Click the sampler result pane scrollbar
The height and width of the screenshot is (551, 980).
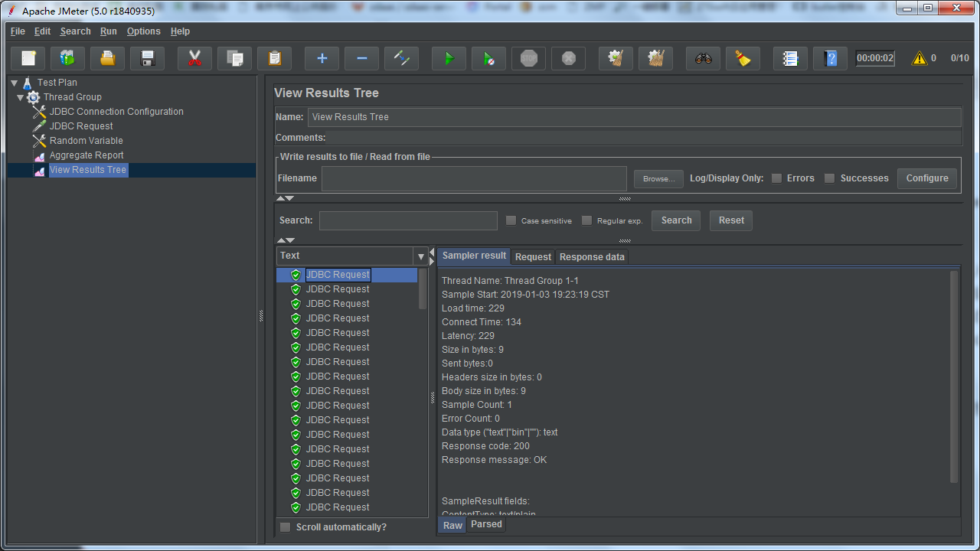954,377
